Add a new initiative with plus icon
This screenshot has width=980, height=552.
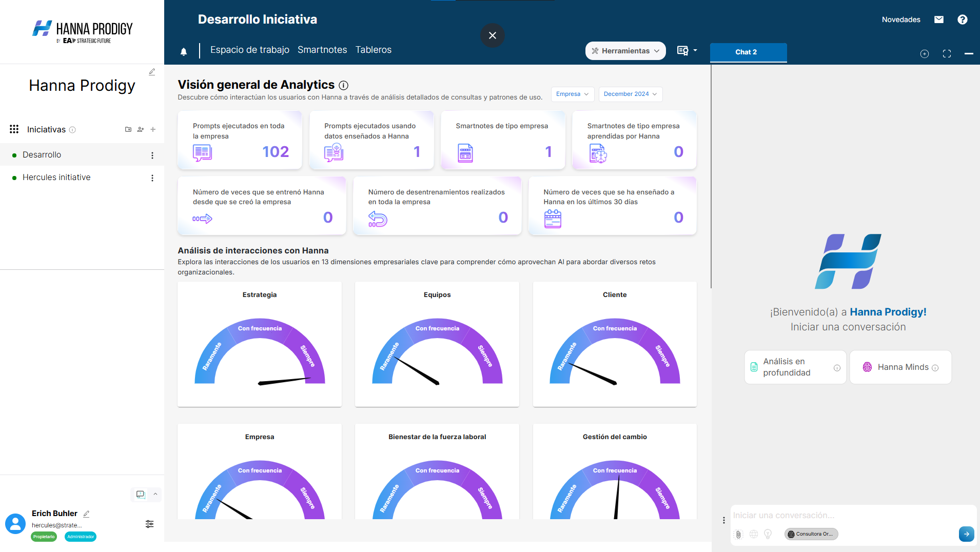point(153,129)
